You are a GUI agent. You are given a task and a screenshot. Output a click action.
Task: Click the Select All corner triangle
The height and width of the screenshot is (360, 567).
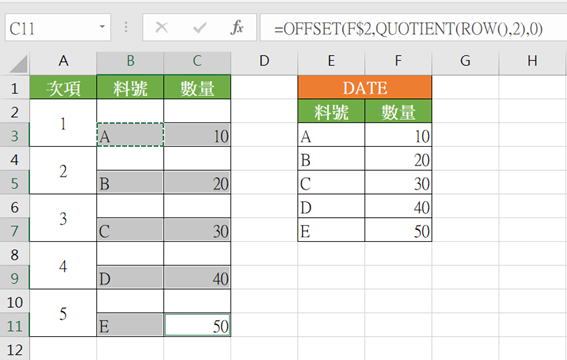tap(18, 64)
